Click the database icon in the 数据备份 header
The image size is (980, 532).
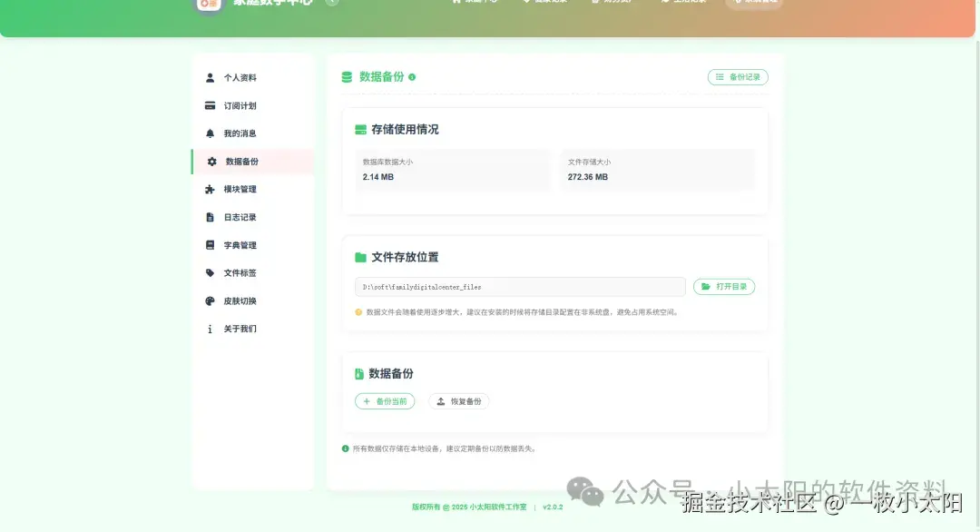[x=348, y=77]
